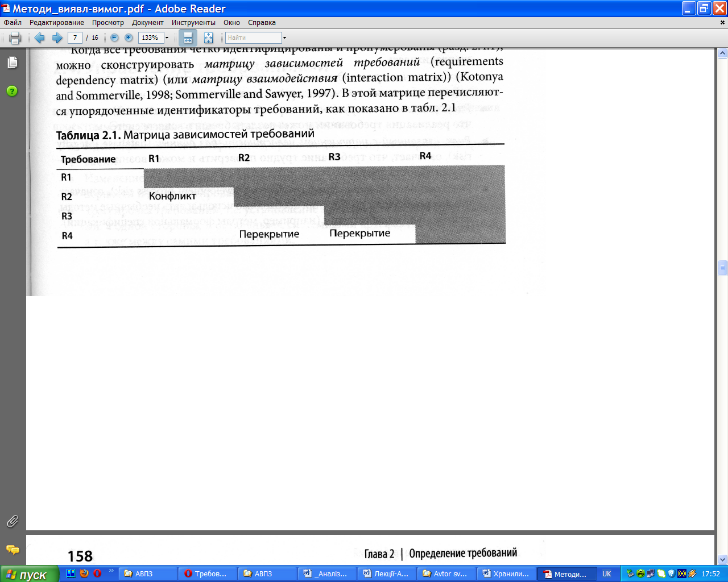Screen dimensions: 728x582
Task: Click the Методи... Adobe Reader taskbar button
Action: point(566,574)
